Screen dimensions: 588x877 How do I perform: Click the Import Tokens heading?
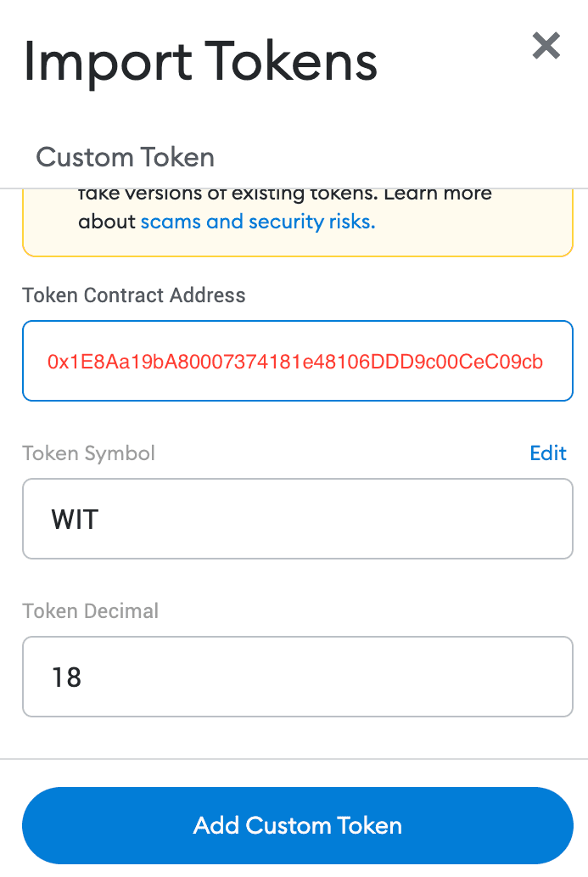(x=200, y=61)
